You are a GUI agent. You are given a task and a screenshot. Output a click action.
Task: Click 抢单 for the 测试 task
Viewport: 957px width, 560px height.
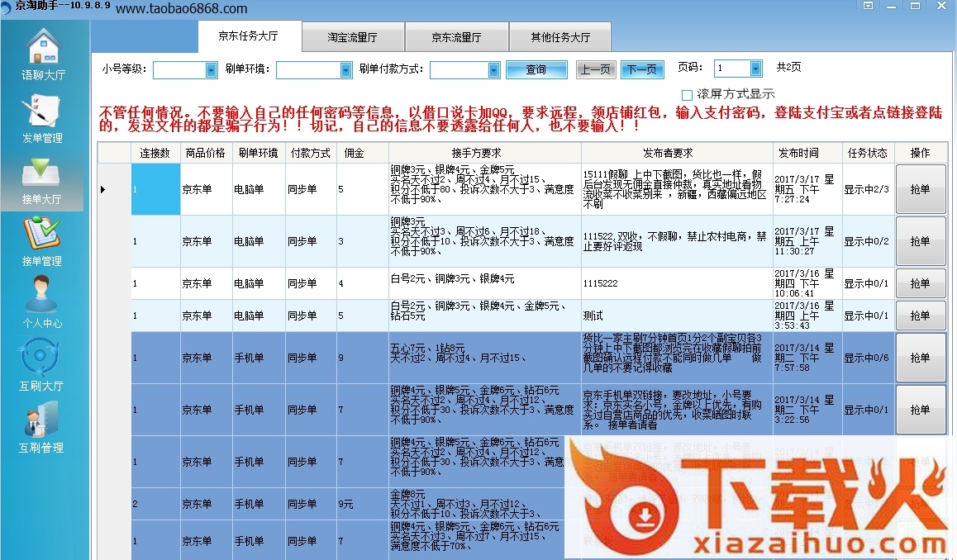pos(921,316)
